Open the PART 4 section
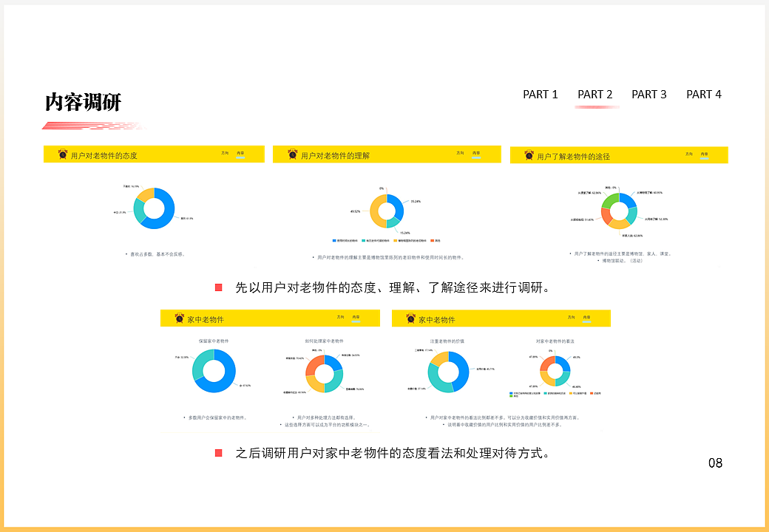The height and width of the screenshot is (532, 769). point(704,94)
